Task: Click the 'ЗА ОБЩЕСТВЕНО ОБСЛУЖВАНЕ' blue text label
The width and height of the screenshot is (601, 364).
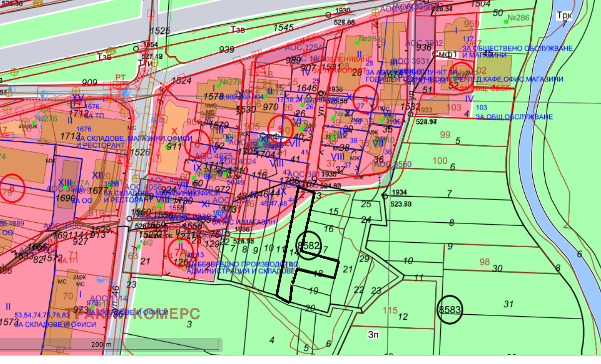Action: pos(517,48)
